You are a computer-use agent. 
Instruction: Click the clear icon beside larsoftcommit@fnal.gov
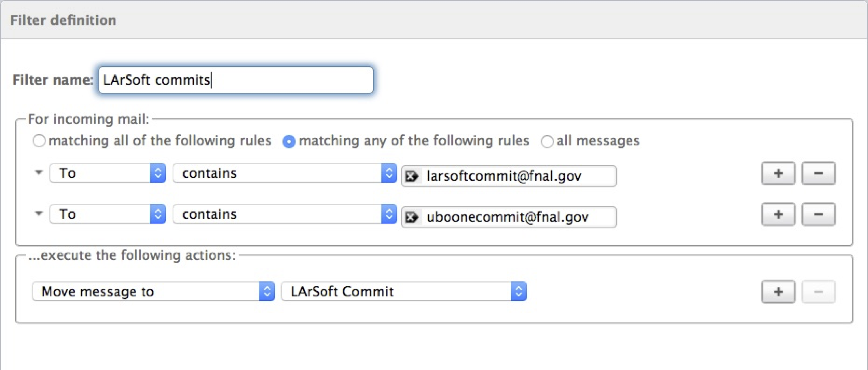point(412,176)
